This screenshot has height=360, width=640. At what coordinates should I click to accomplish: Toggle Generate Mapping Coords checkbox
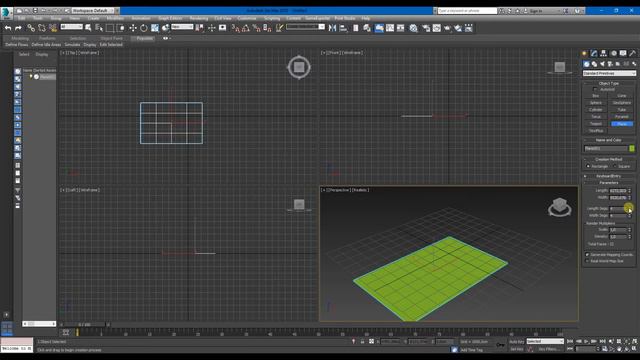point(588,255)
